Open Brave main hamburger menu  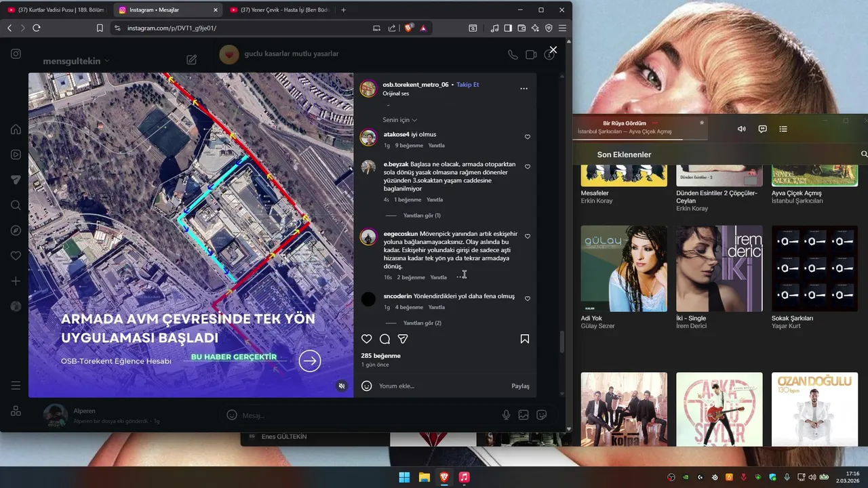click(562, 28)
